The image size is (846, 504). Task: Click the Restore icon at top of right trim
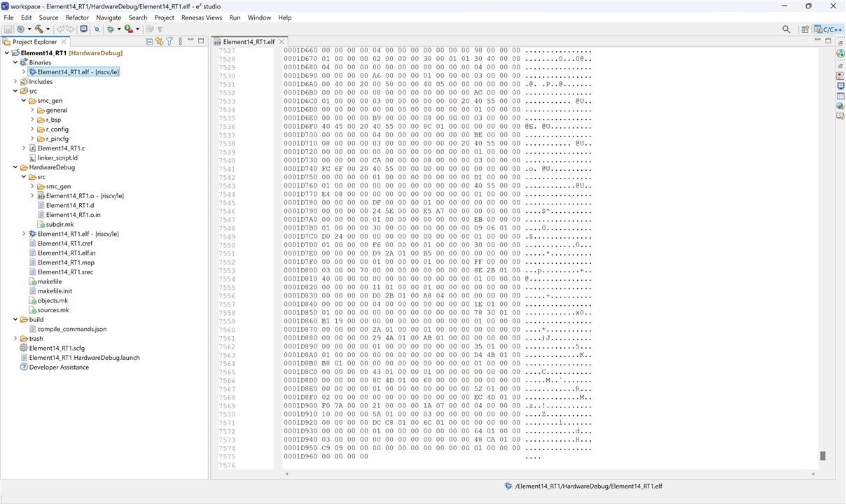tap(840, 43)
